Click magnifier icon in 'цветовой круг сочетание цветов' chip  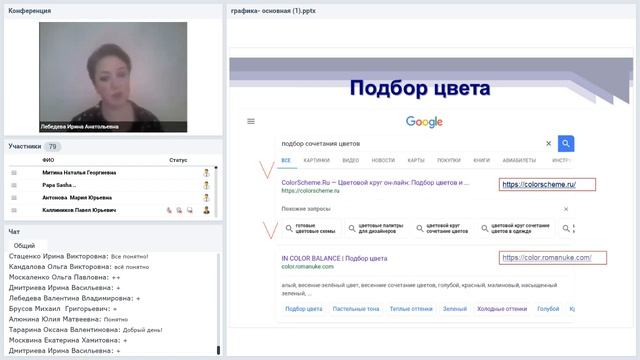tap(420, 229)
